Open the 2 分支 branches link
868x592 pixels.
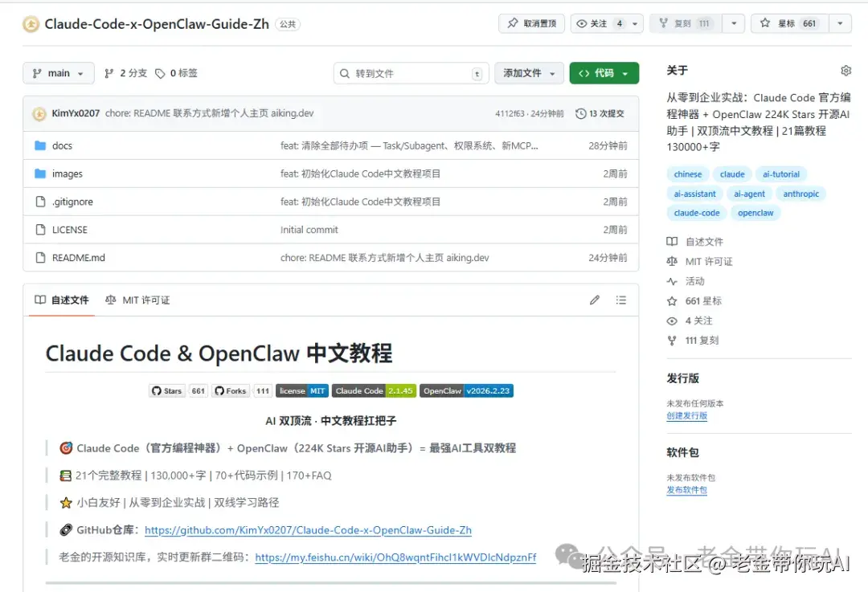125,73
